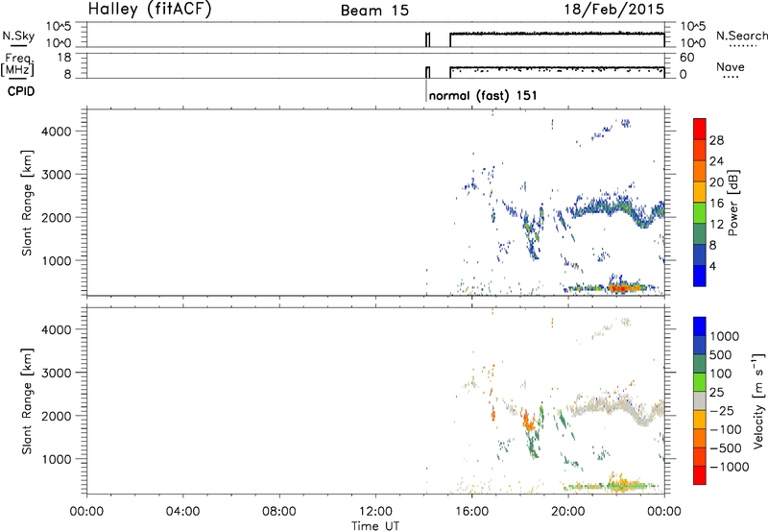
Task: Click the '18' frequency axis tick
Action: coord(64,58)
